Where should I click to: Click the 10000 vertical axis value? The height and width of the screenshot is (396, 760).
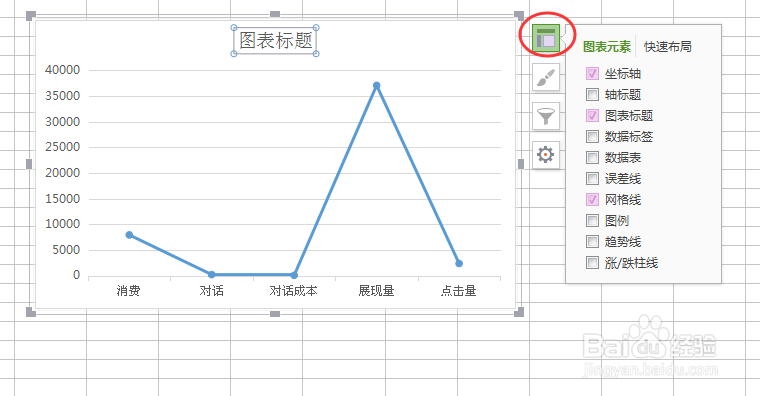[x=63, y=224]
